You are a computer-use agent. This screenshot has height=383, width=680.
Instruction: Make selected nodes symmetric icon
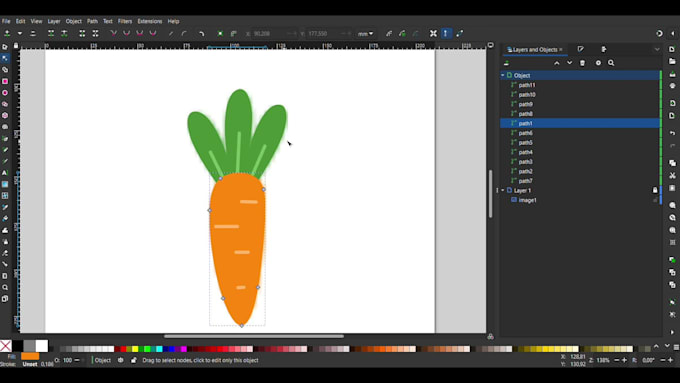[x=140, y=33]
